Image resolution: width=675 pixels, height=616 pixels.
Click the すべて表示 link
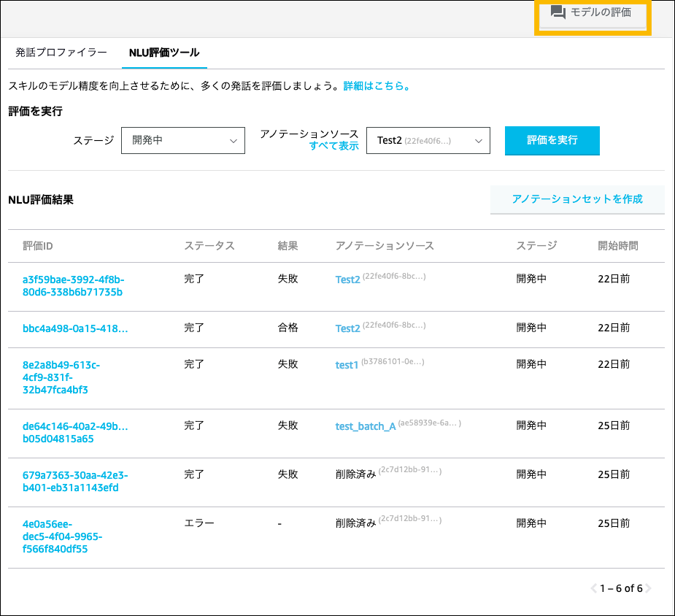[333, 146]
